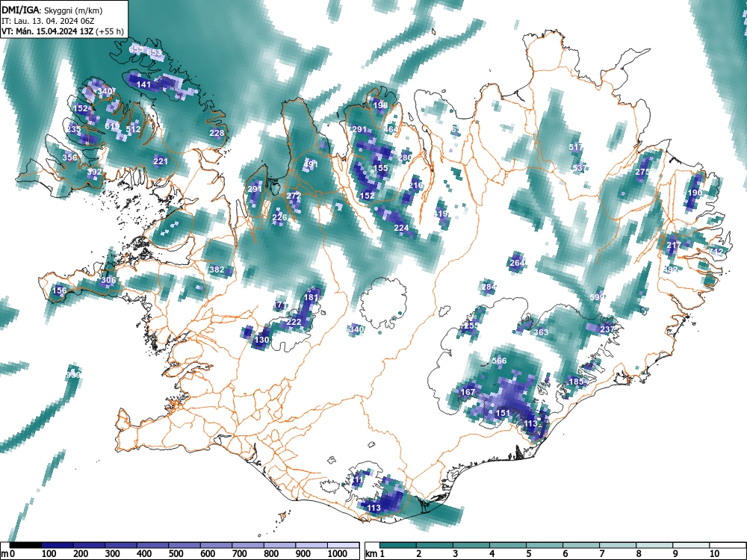Click the visibility value 198
The image size is (747, 560).
[x=380, y=105]
